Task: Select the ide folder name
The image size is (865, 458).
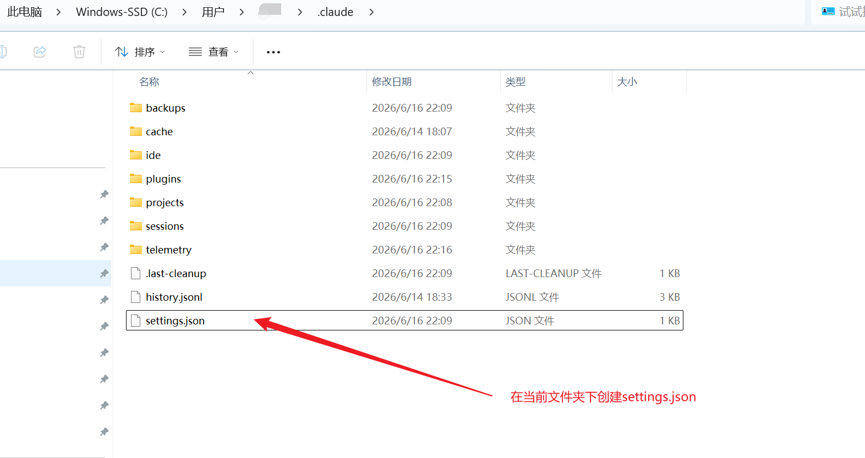Action: point(153,156)
